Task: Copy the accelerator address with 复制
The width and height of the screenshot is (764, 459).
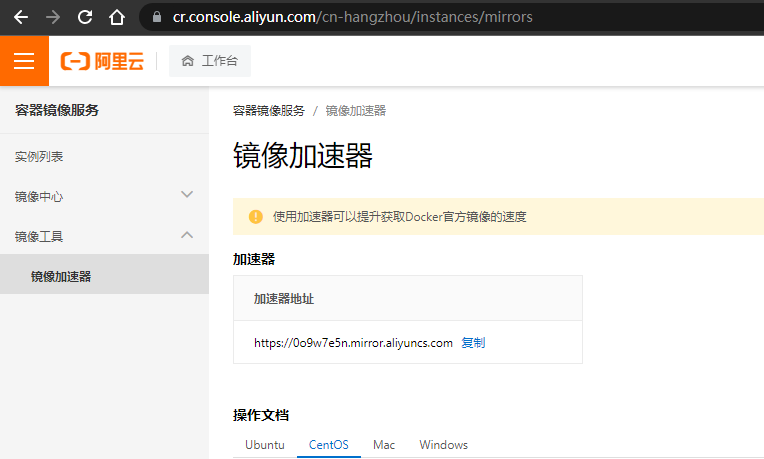Action: 473,343
